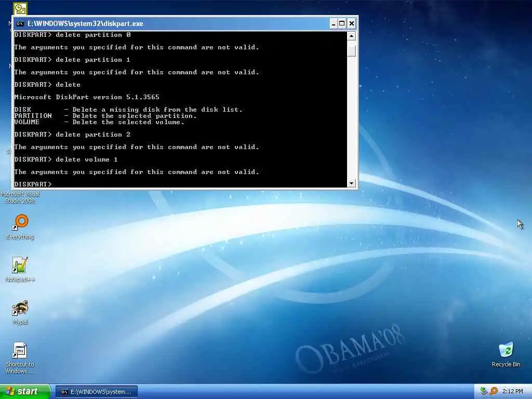Screen dimensions: 532x399
Task: Maximize the diskpart window
Action: click(x=342, y=23)
